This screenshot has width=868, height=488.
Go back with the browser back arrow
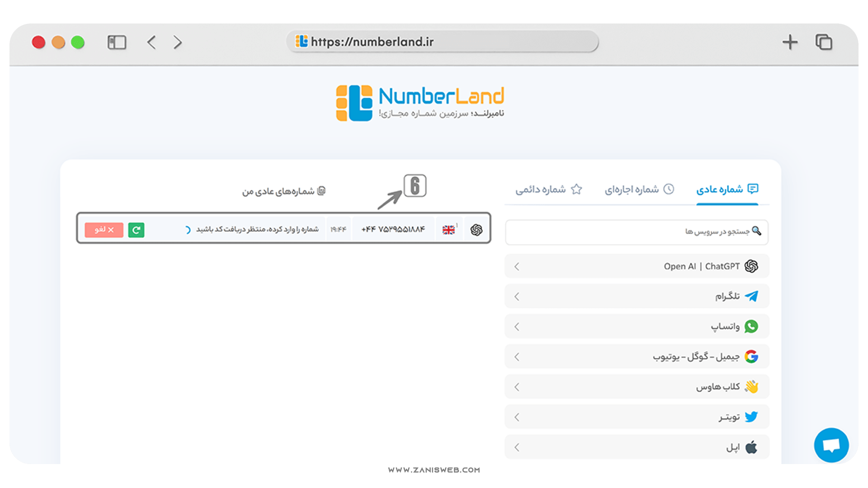[151, 42]
